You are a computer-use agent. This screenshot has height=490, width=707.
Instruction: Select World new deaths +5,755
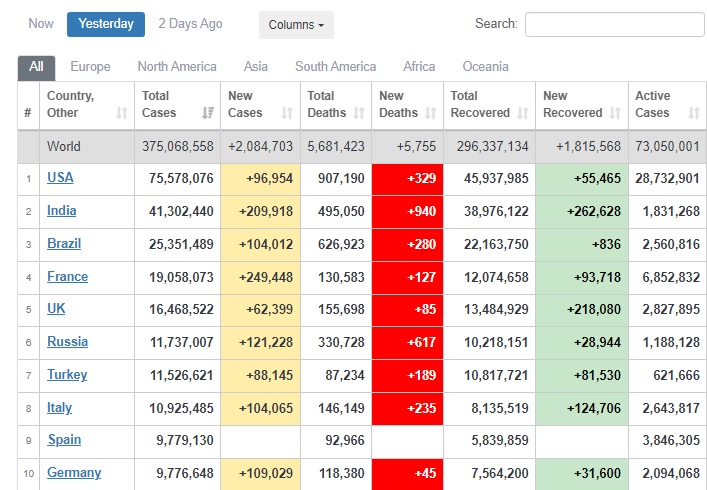coord(416,147)
